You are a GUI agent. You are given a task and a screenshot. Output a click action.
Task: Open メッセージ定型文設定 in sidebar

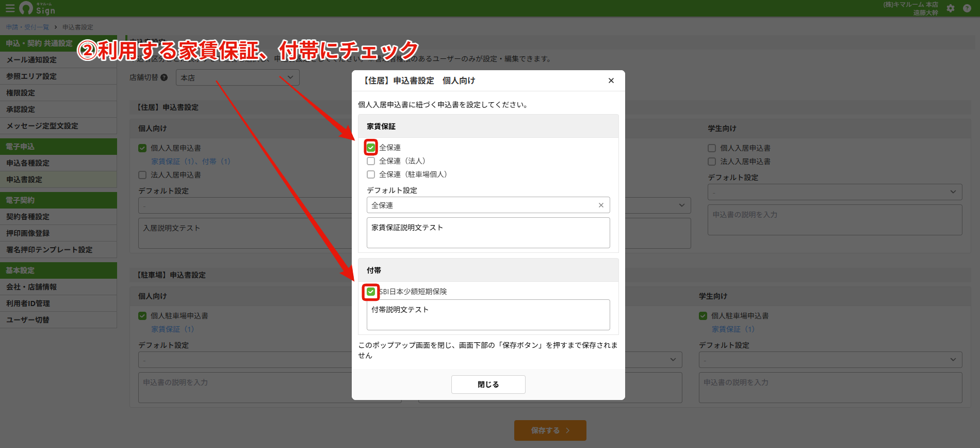click(58, 126)
